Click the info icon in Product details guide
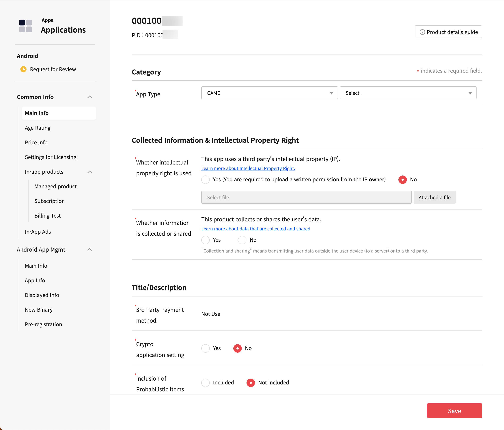This screenshot has height=430, width=504. pos(422,32)
